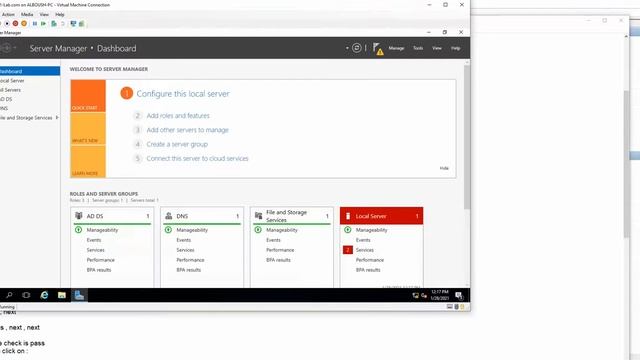Click Performance in the DNS tile
This screenshot has height=360, width=640.
pos(190,260)
